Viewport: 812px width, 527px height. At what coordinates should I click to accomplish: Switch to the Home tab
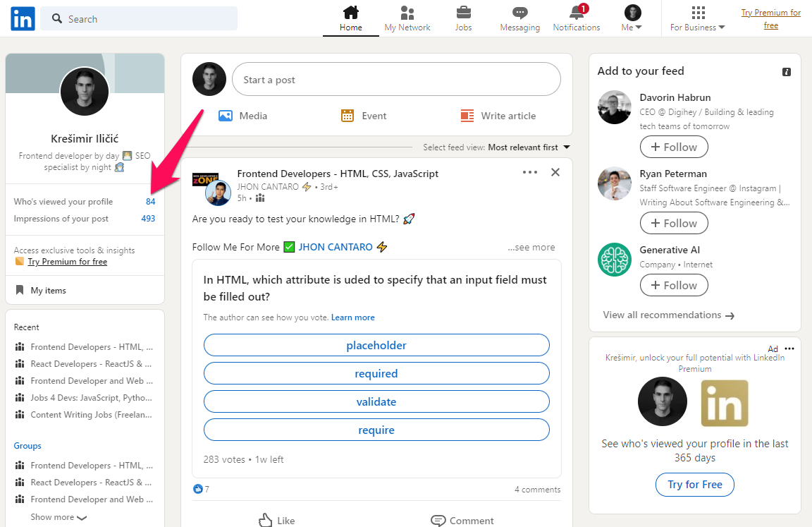(350, 19)
